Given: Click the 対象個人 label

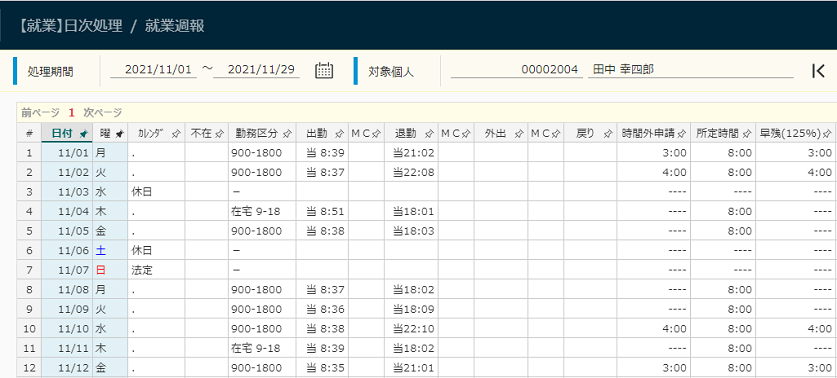Looking at the screenshot, I should (x=391, y=72).
